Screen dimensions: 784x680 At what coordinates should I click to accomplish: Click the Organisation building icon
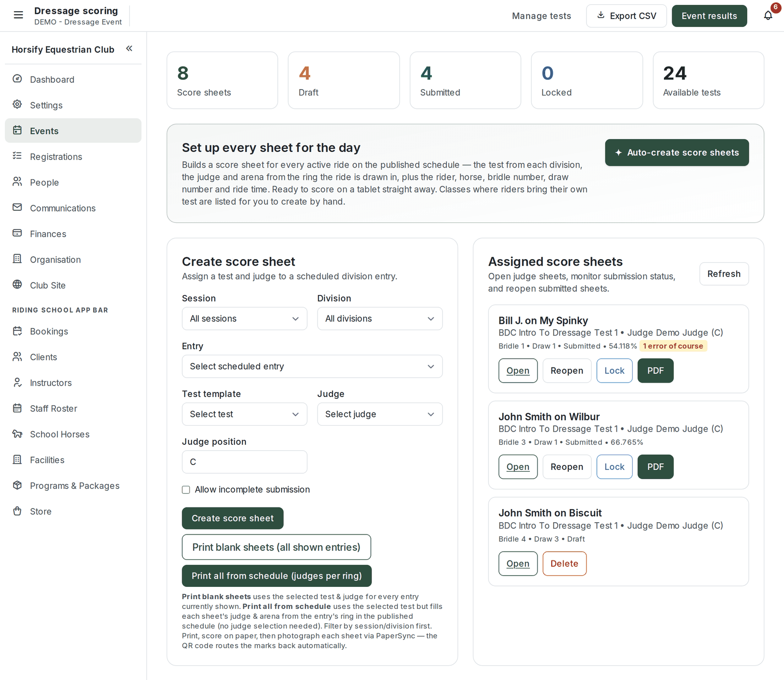coord(17,259)
